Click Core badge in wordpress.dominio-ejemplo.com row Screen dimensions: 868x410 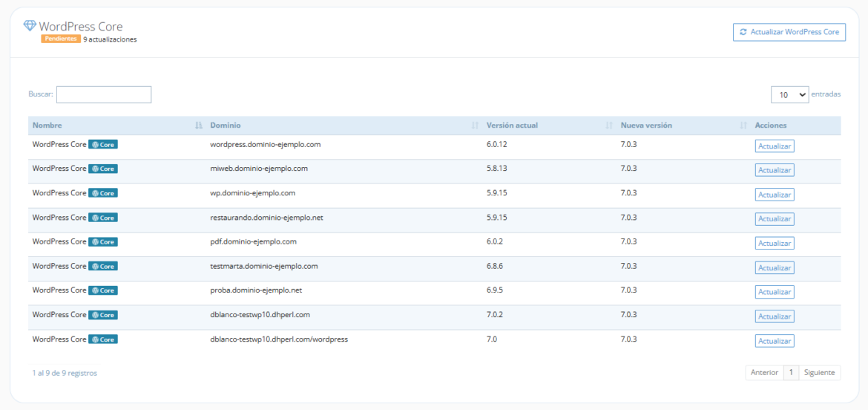coord(103,145)
